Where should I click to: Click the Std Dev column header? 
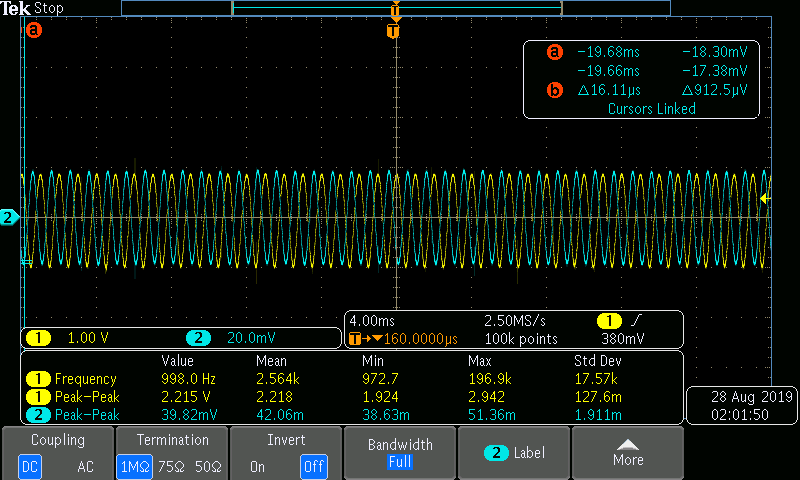click(x=597, y=361)
